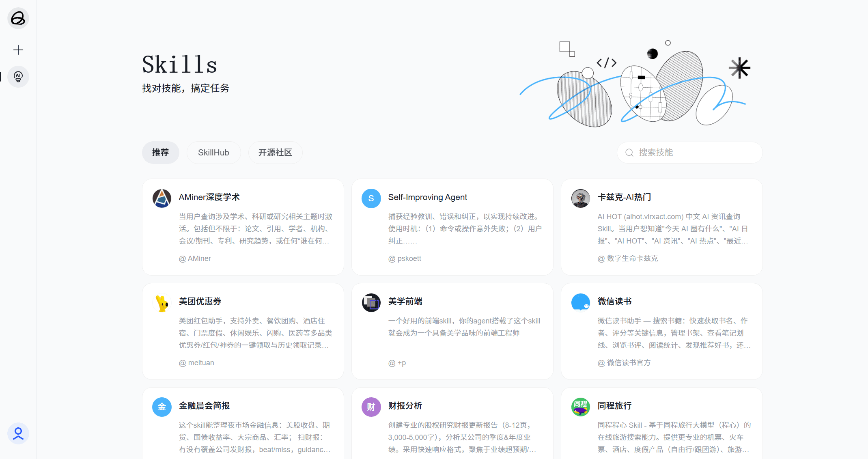The height and width of the screenshot is (459, 868).
Task: Click the author text @ AMiner
Action: point(195,259)
